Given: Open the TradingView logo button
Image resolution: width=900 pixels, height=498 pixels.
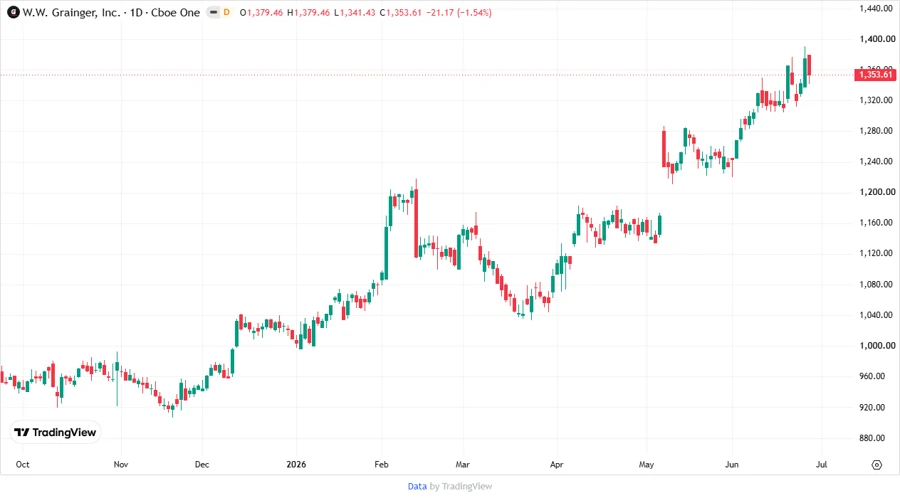Looking at the screenshot, I should click(x=55, y=432).
